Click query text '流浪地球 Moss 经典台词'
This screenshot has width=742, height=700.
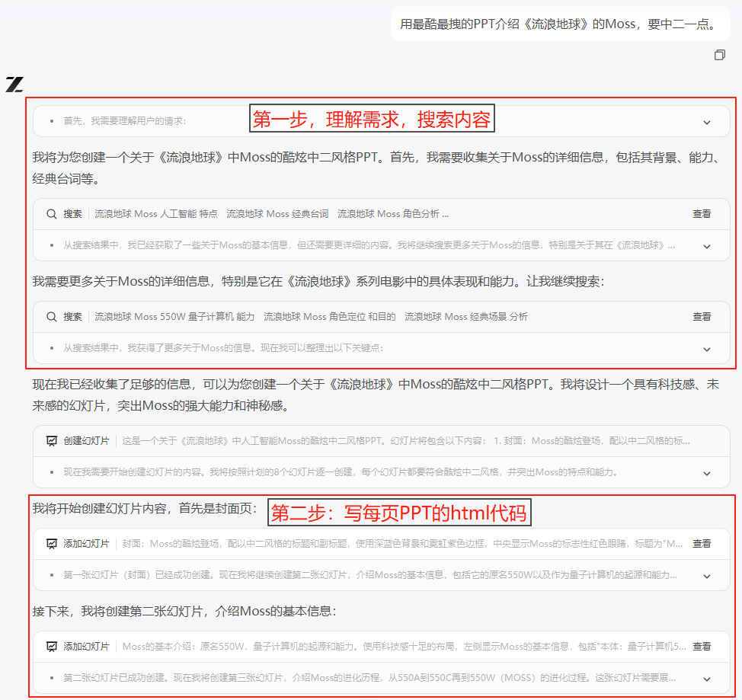point(277,214)
